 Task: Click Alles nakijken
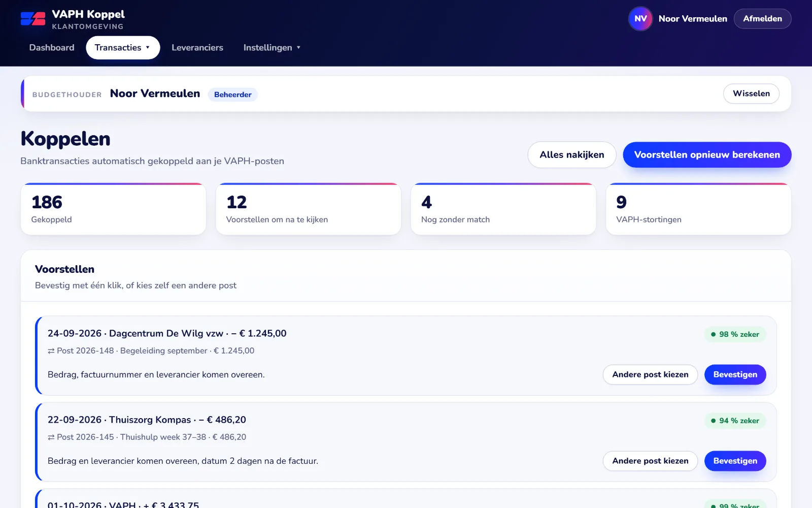coord(572,155)
